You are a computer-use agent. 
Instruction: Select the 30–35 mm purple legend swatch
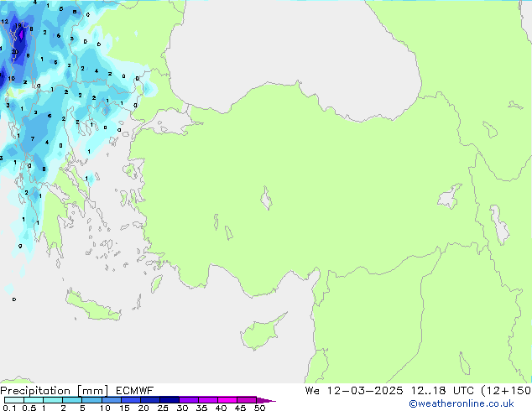189,400
